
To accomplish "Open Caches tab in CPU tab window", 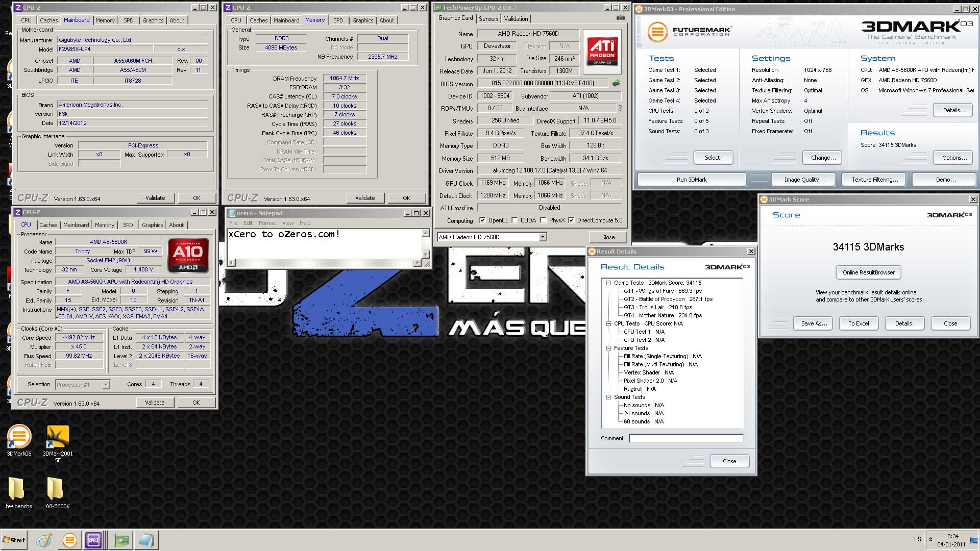I will 48,225.
